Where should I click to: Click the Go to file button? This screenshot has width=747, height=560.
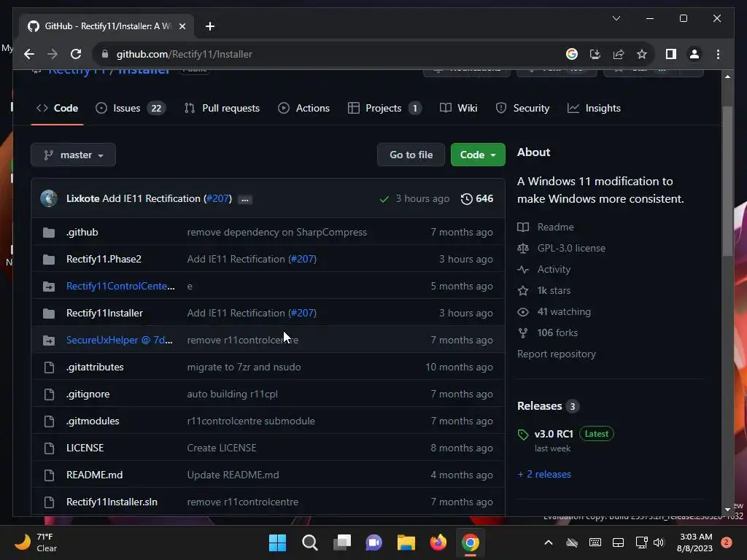411,155
